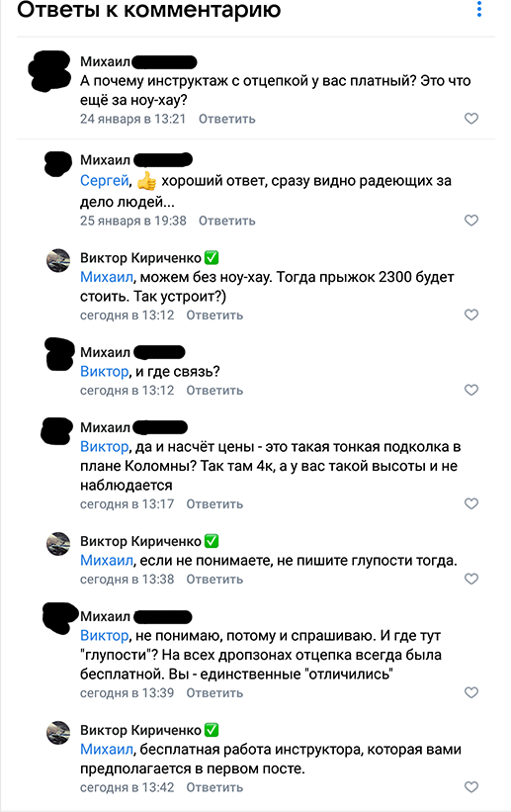
Task: Open Михаил mention in the 13:42 reply
Action: point(106,750)
